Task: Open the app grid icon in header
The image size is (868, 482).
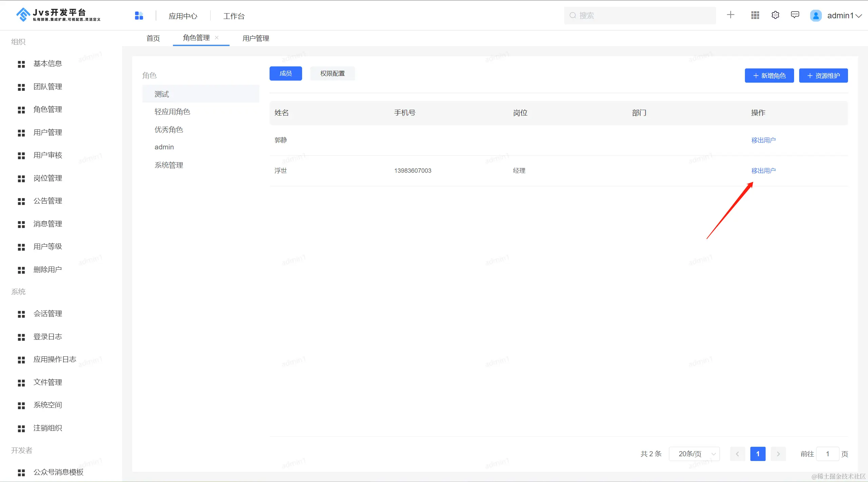Action: (755, 15)
